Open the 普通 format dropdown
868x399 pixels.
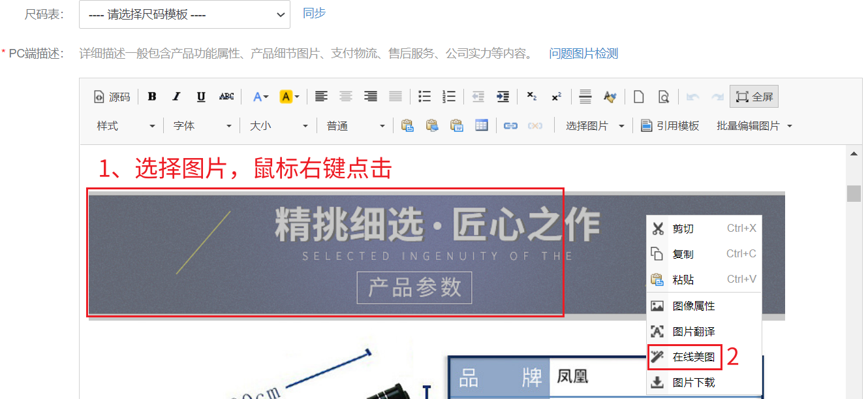click(x=355, y=126)
